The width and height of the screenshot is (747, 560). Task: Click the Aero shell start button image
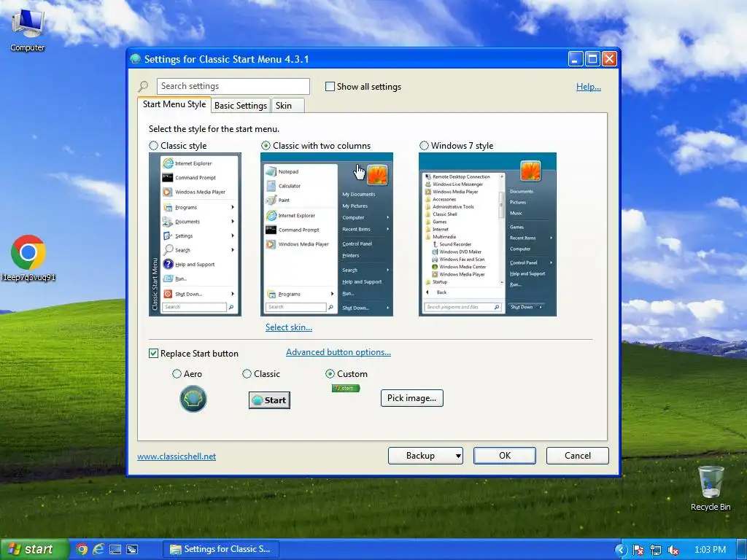point(193,399)
